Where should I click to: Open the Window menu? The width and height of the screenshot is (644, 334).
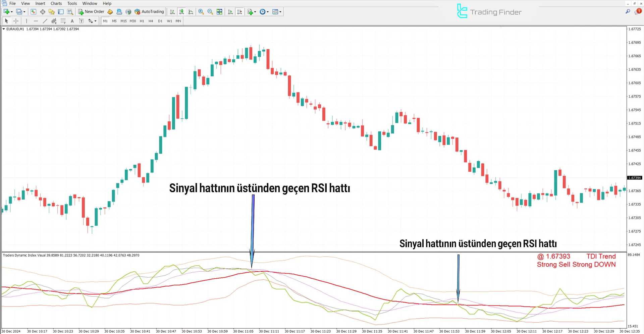click(x=90, y=3)
